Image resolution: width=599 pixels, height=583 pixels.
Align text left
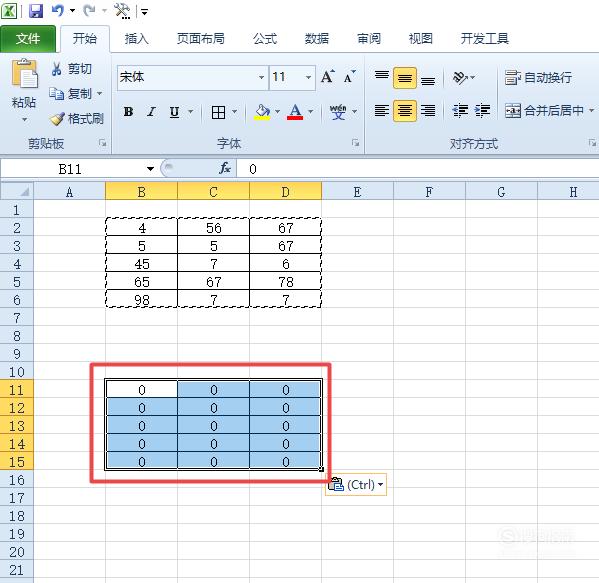(x=382, y=111)
